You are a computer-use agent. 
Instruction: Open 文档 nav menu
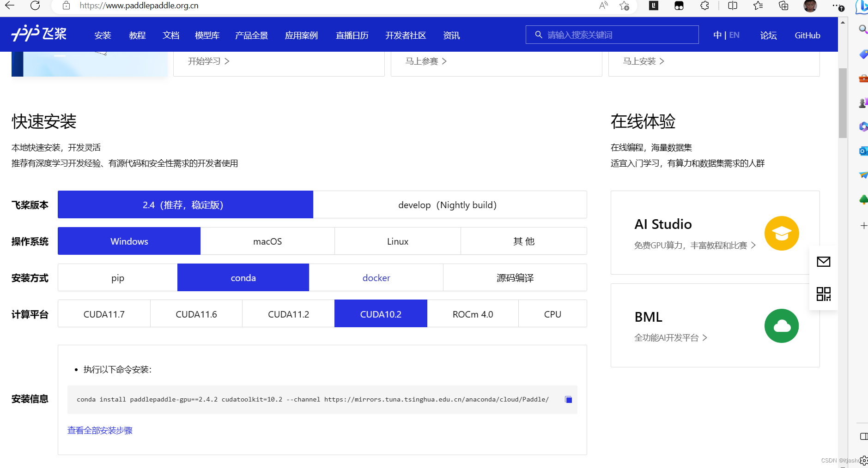coord(171,35)
